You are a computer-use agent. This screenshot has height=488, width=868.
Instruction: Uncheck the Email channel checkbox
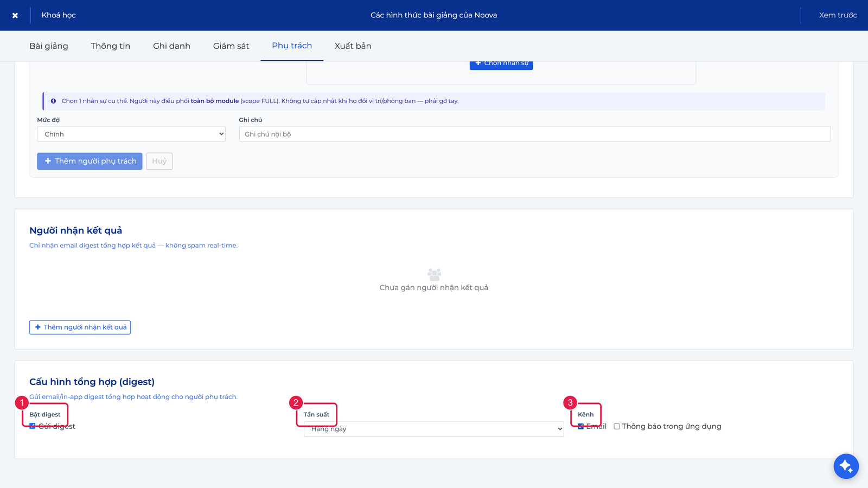pos(581,426)
